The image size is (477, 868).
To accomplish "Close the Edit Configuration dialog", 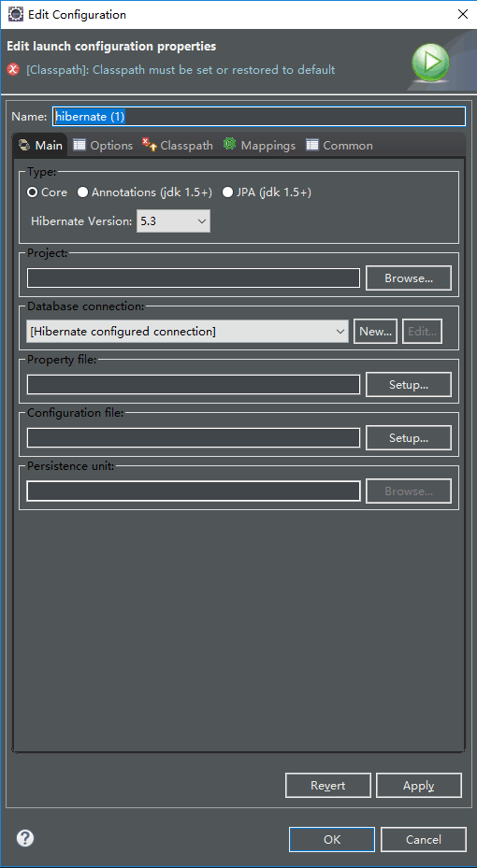I will [463, 14].
